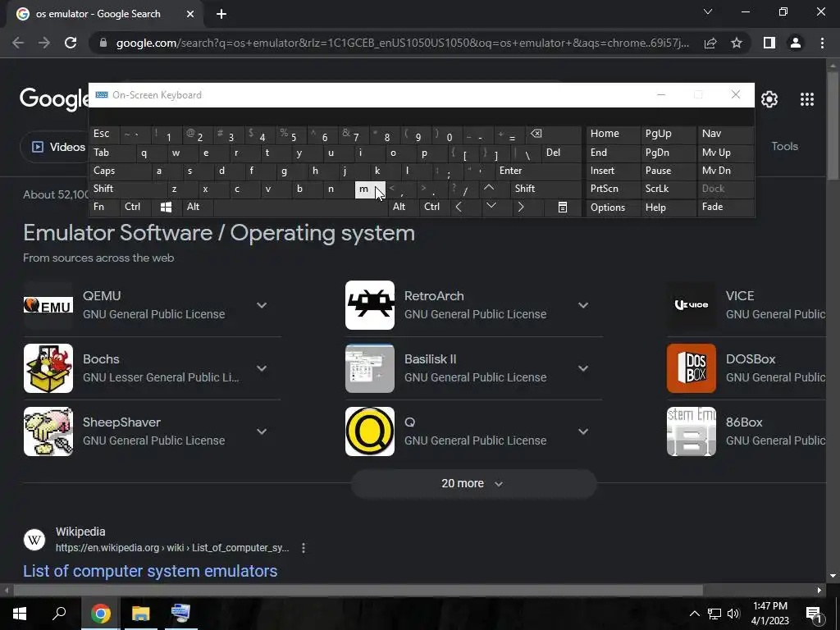This screenshot has width=840, height=630.
Task: Open the Chrome tab search dropdown
Action: pos(708,11)
